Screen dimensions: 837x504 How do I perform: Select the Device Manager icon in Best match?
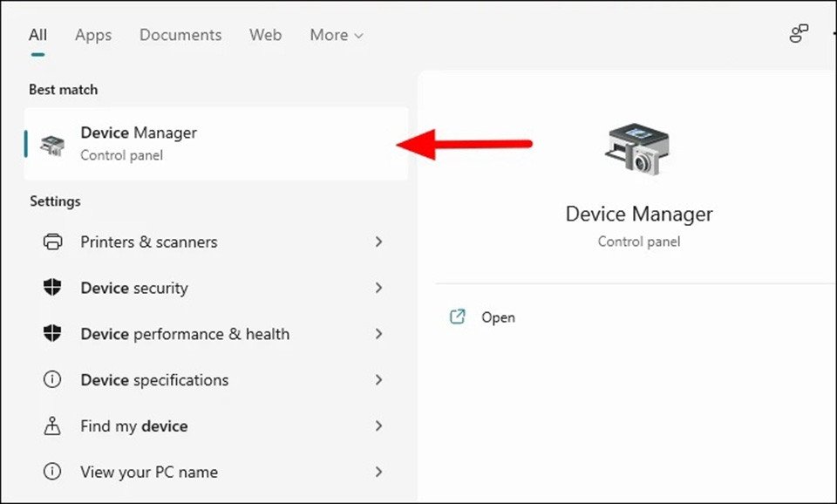[51, 143]
